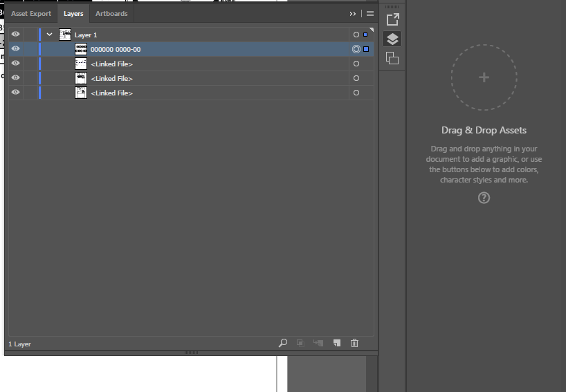566x392 pixels.
Task: Toggle visibility of 000000 0000-00 sublayer
Action: tap(15, 48)
